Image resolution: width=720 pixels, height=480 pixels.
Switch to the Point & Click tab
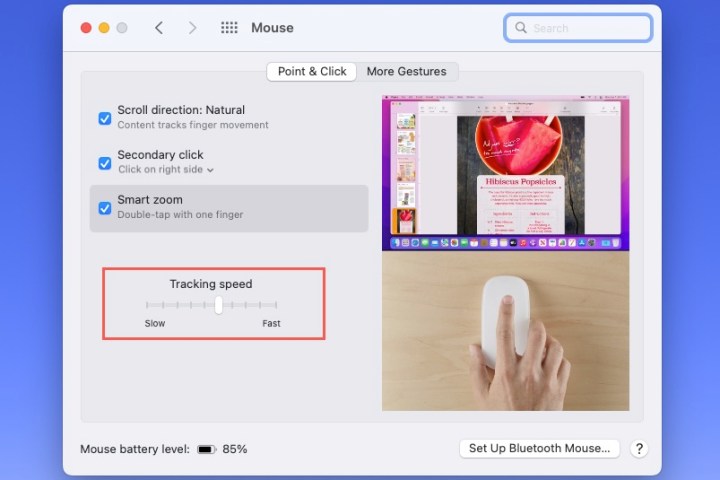(312, 72)
